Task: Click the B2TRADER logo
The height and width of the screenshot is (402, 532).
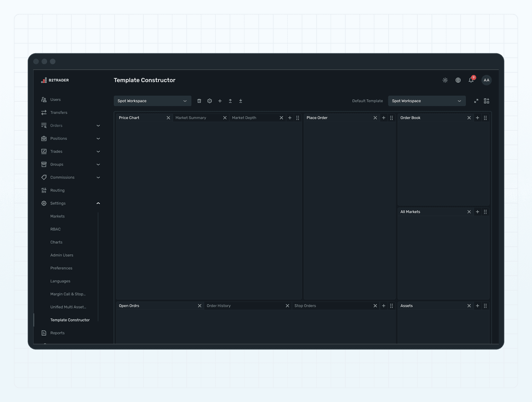Action: [x=55, y=80]
